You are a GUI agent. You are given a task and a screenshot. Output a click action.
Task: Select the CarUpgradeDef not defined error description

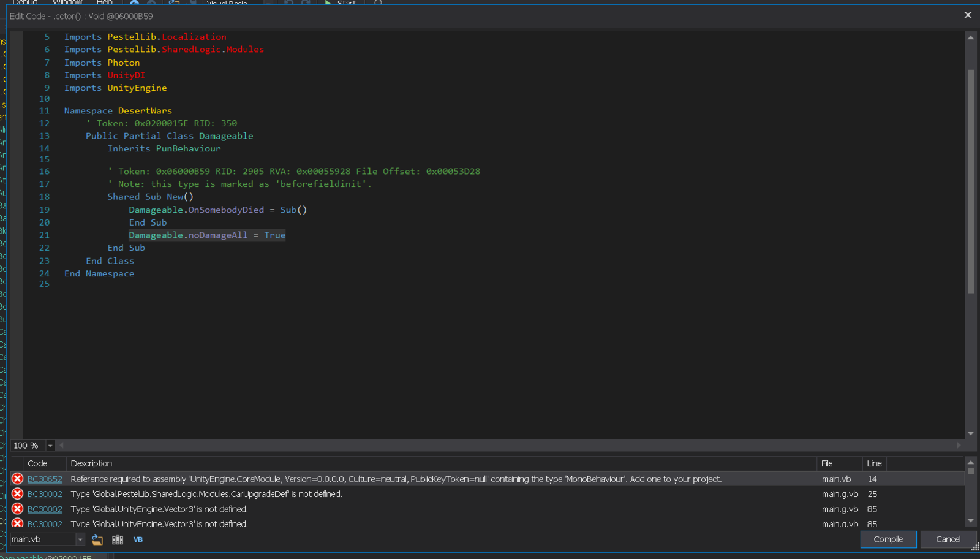(206, 494)
